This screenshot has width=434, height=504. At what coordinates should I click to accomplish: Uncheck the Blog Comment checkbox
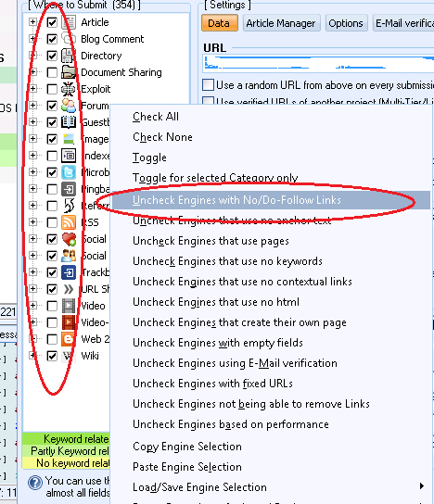coord(52,39)
